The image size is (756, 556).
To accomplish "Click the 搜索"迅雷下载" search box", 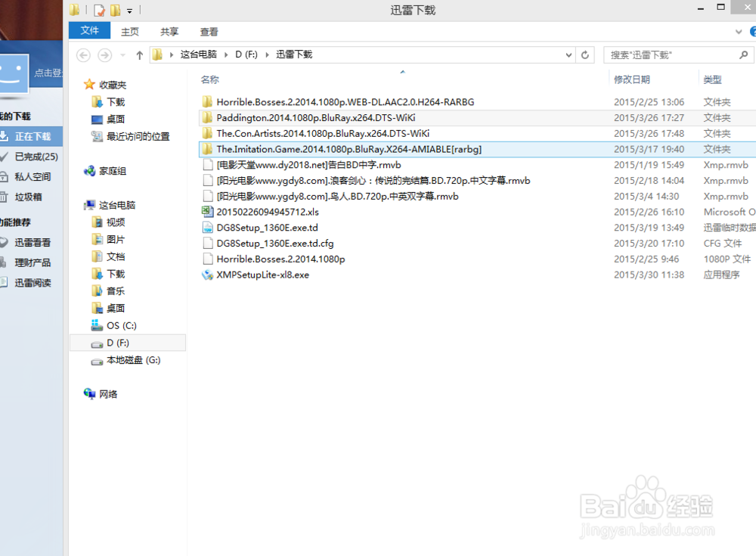I will tap(673, 54).
